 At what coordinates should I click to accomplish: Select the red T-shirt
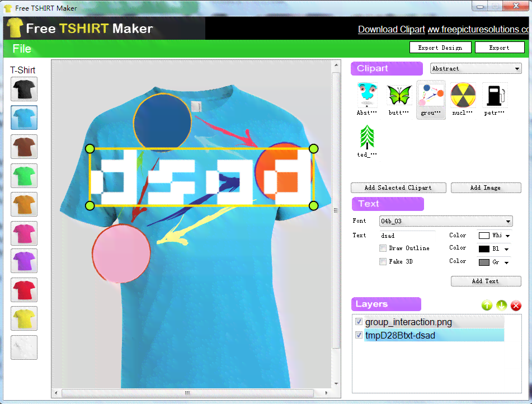coord(23,290)
